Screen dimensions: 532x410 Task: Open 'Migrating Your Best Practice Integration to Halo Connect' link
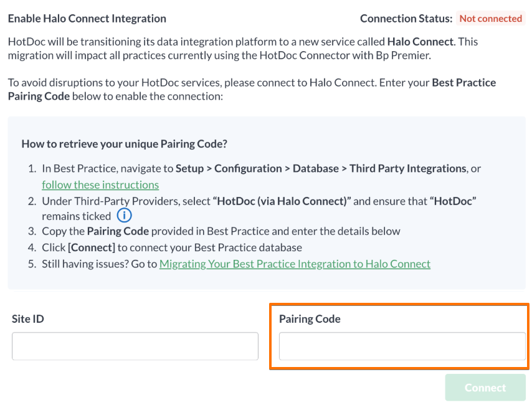pyautogui.click(x=295, y=264)
